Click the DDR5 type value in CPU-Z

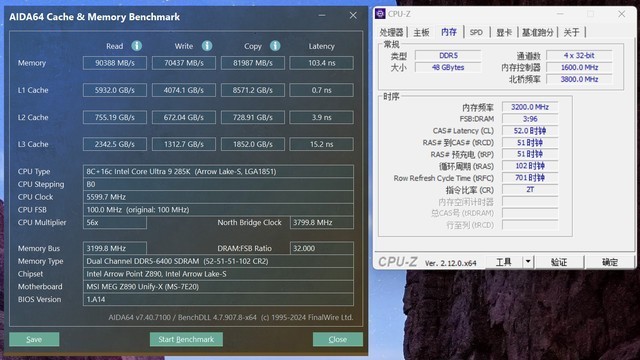click(x=448, y=55)
